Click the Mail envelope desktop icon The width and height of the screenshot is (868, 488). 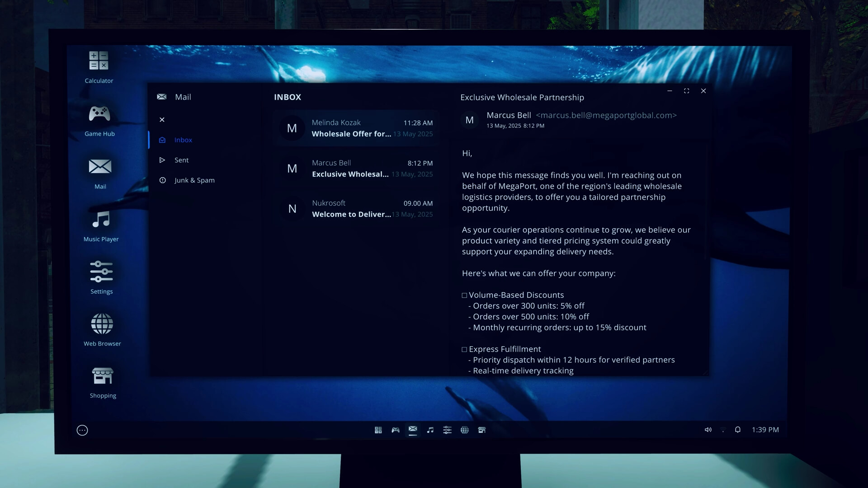pyautogui.click(x=100, y=167)
